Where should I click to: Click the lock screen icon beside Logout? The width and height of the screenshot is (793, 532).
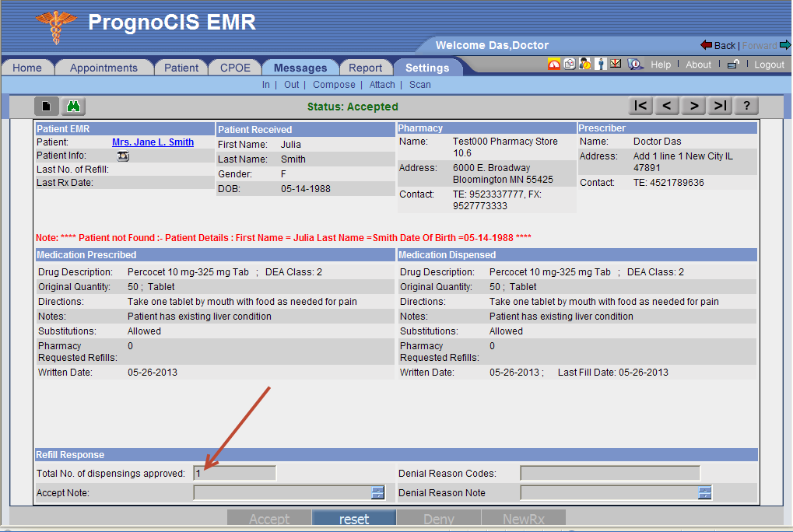coord(733,64)
